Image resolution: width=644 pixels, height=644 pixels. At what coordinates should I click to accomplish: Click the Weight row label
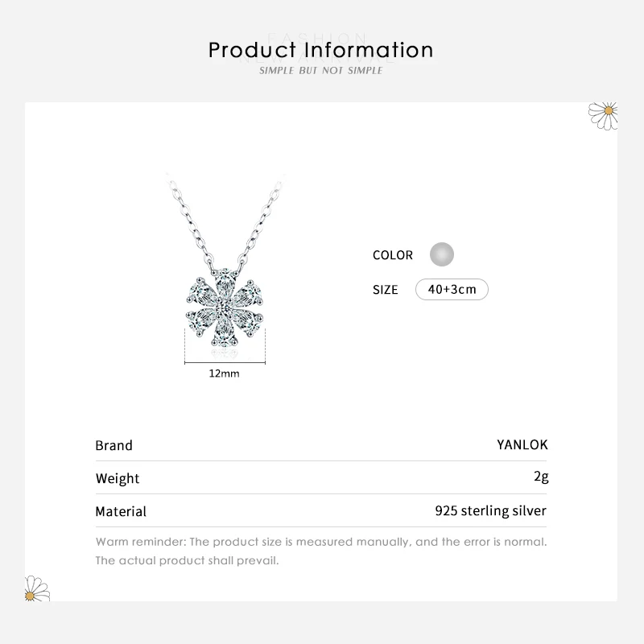click(x=118, y=478)
